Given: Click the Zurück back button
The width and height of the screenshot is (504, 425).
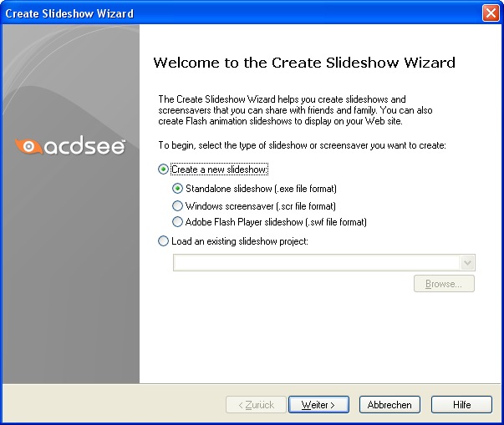Looking at the screenshot, I should coord(256,405).
